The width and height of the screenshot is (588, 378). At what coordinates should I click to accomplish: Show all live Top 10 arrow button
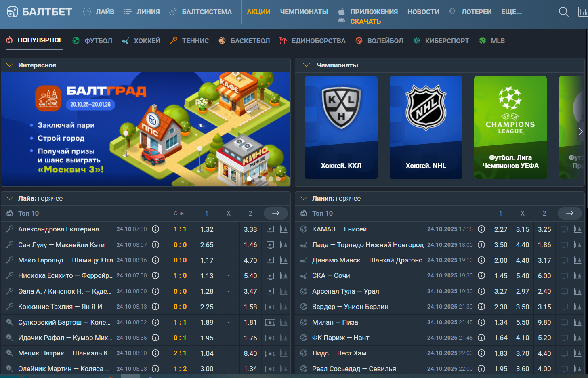pos(275,213)
